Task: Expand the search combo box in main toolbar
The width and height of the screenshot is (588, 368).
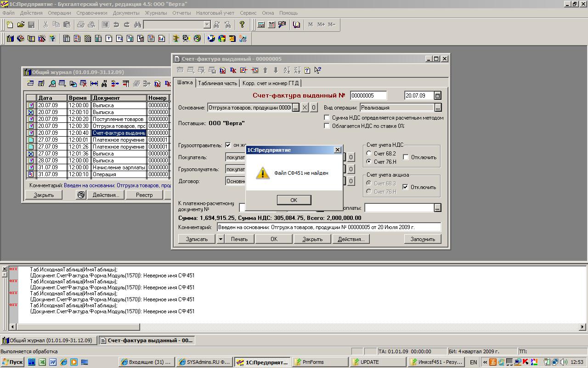Action: [x=207, y=25]
